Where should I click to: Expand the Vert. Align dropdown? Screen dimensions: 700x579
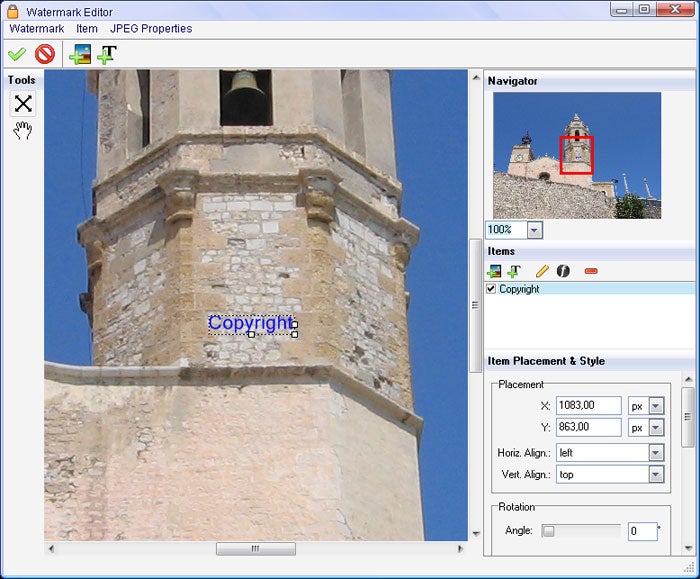(x=656, y=474)
